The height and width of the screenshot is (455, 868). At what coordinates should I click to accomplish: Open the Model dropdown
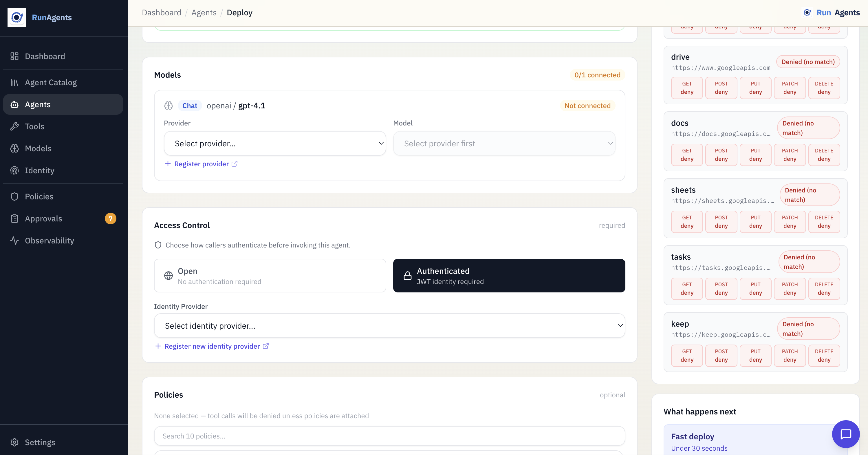click(504, 143)
